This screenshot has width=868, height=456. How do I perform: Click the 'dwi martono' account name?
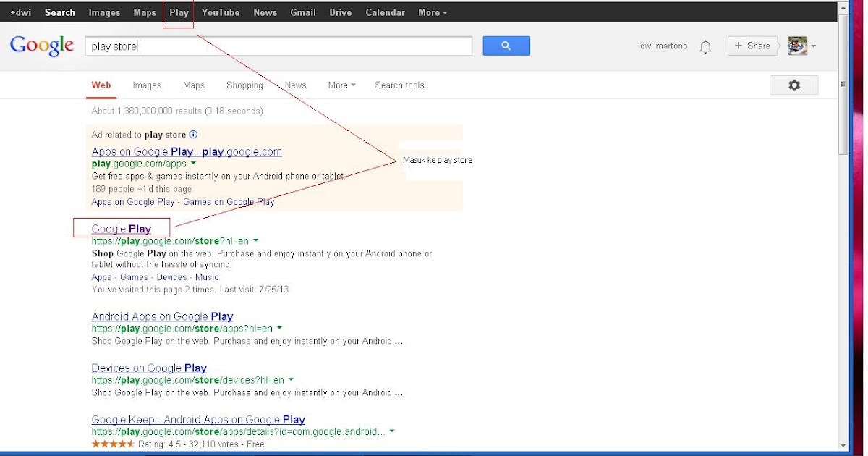(664, 46)
